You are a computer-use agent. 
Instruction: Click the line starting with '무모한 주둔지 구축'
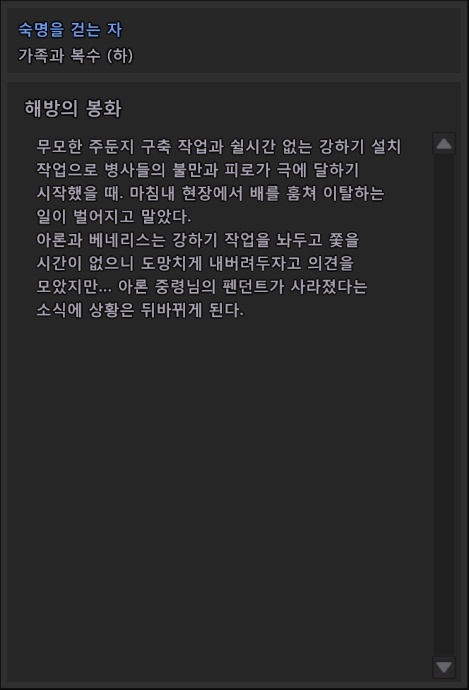219,146
